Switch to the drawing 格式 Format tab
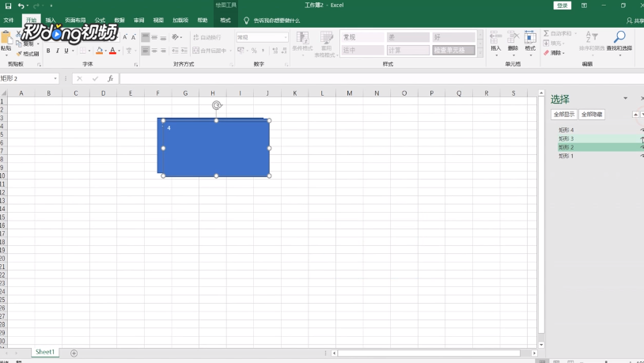 [225, 20]
